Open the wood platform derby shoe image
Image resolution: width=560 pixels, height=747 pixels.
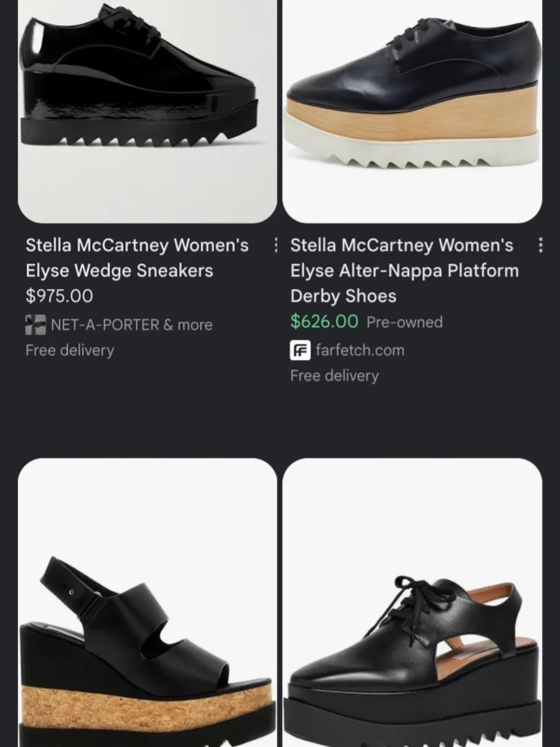point(412,111)
